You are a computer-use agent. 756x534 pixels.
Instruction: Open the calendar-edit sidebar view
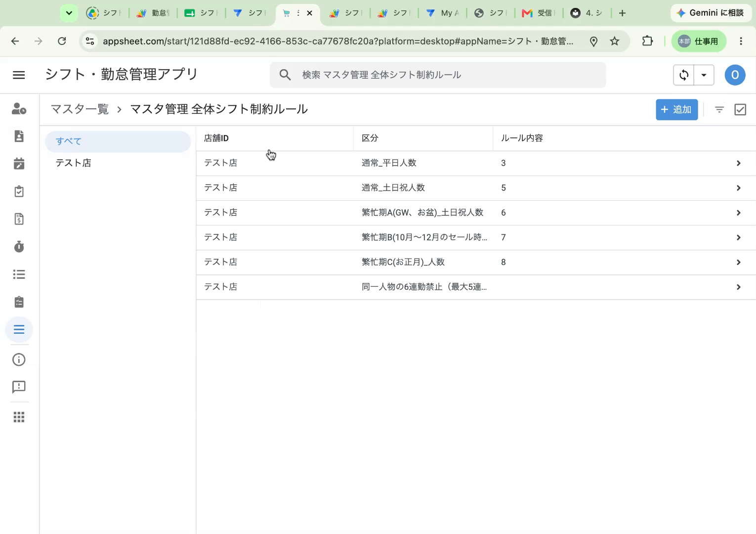[19, 164]
